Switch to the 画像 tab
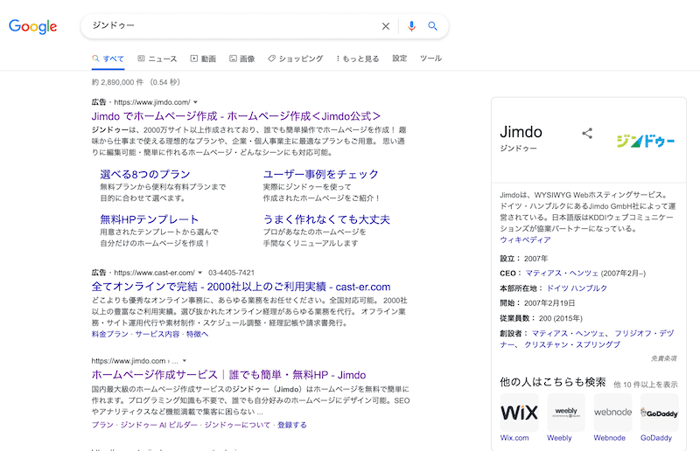700x451 pixels. (242, 58)
